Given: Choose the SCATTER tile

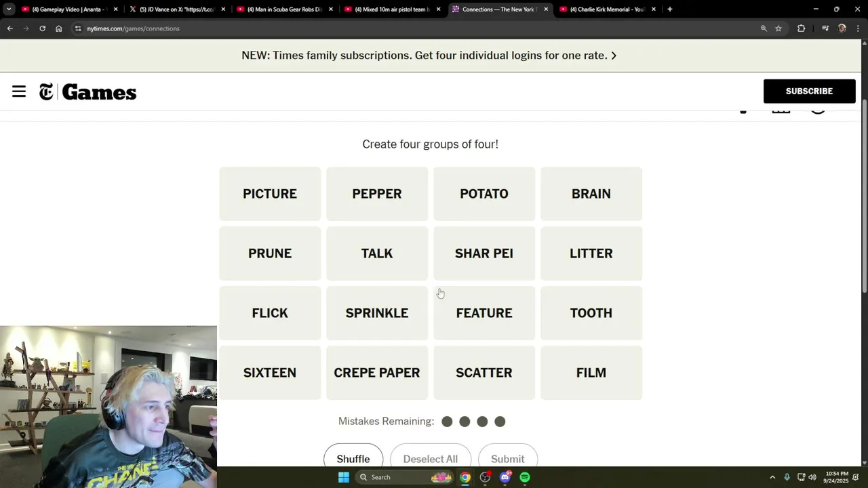Looking at the screenshot, I should pyautogui.click(x=484, y=373).
